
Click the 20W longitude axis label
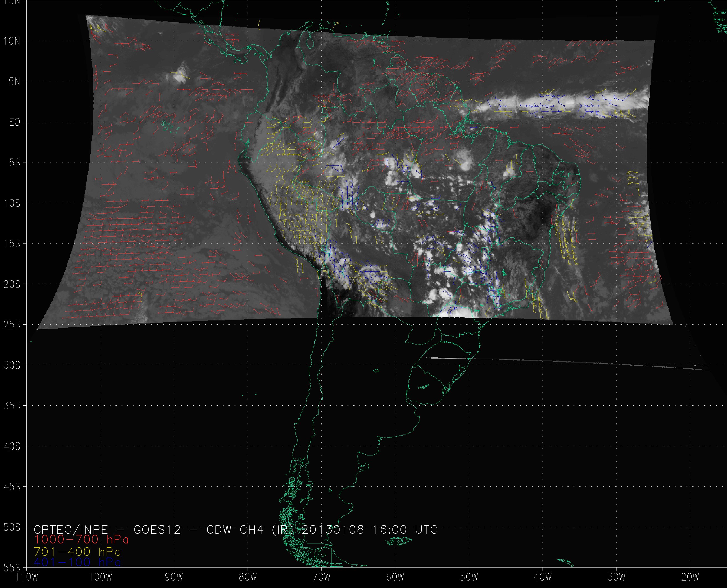[690, 577]
